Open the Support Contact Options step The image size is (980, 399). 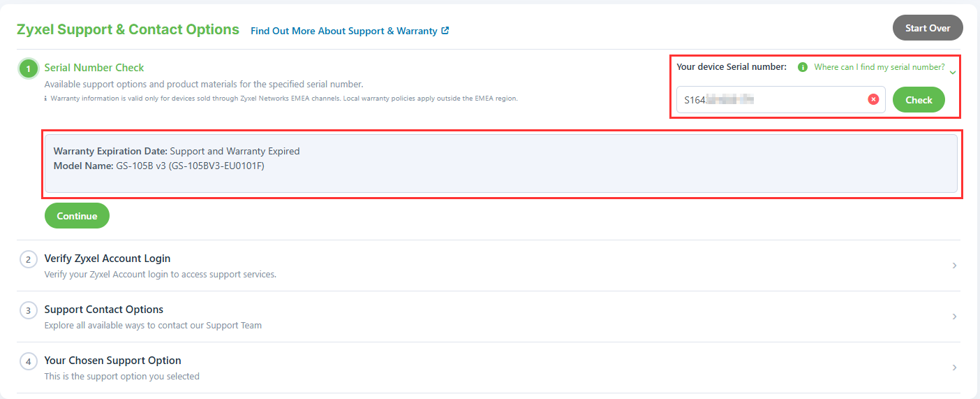tap(104, 310)
